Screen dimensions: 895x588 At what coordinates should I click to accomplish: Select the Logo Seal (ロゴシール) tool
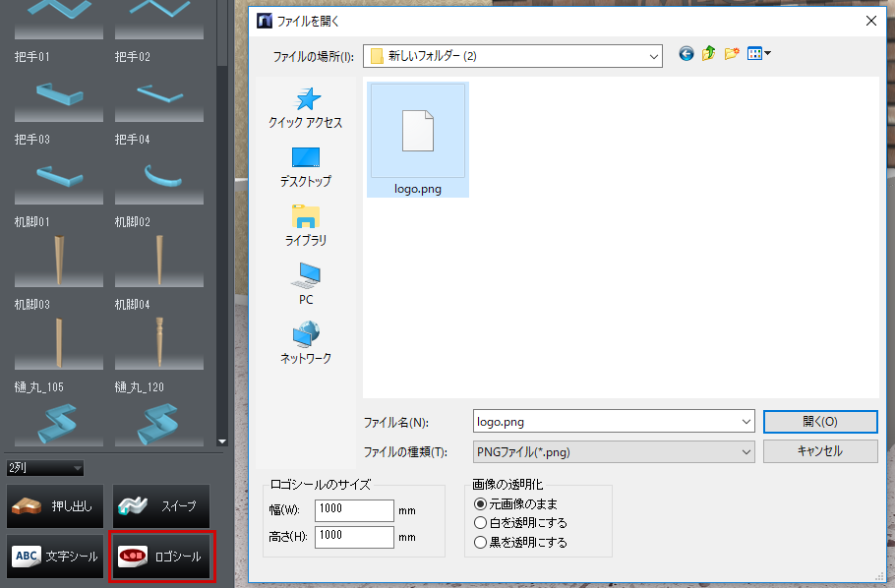click(x=162, y=557)
